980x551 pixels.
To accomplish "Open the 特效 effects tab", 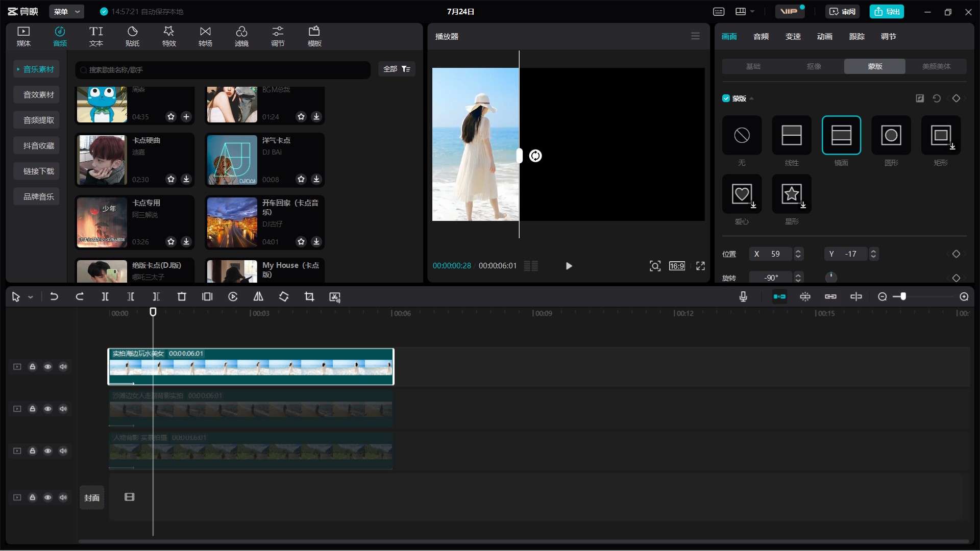I will (x=169, y=36).
